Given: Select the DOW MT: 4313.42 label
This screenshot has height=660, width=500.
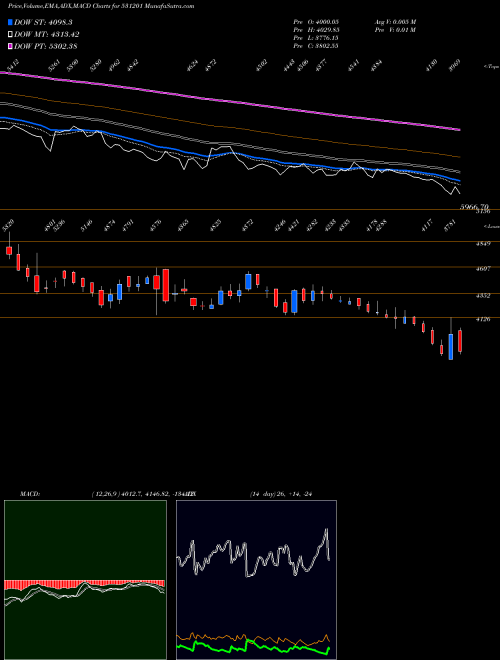Looking at the screenshot, I should coord(47,35).
